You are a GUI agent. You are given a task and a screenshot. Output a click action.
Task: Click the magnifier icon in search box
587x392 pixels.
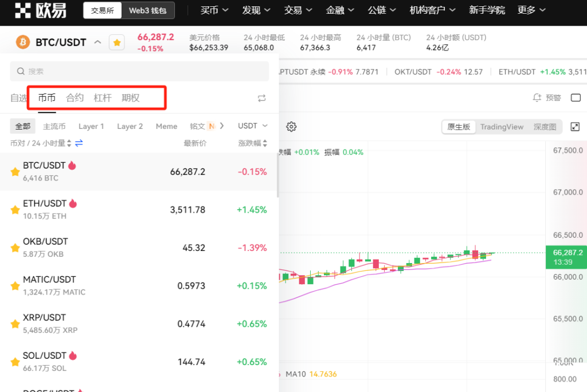coord(21,71)
